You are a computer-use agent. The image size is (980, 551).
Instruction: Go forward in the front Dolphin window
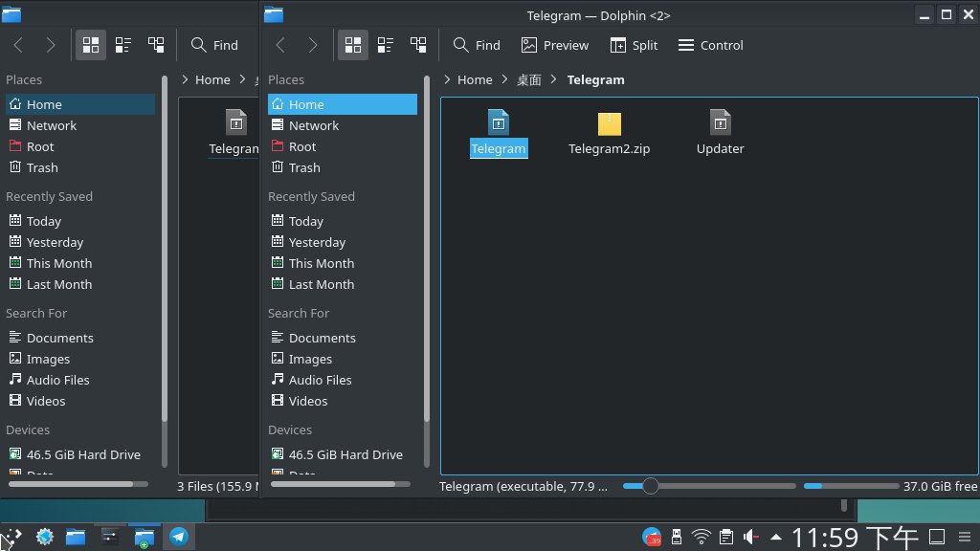[x=313, y=45]
